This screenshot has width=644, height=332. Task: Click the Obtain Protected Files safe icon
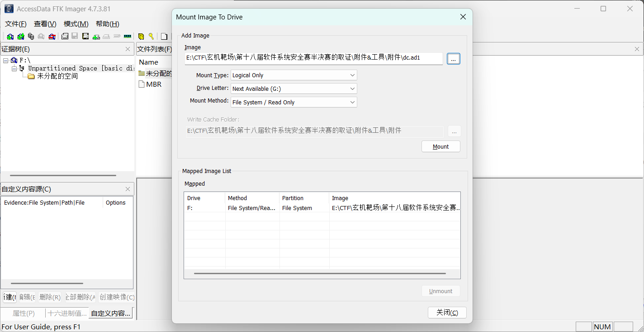click(x=141, y=37)
